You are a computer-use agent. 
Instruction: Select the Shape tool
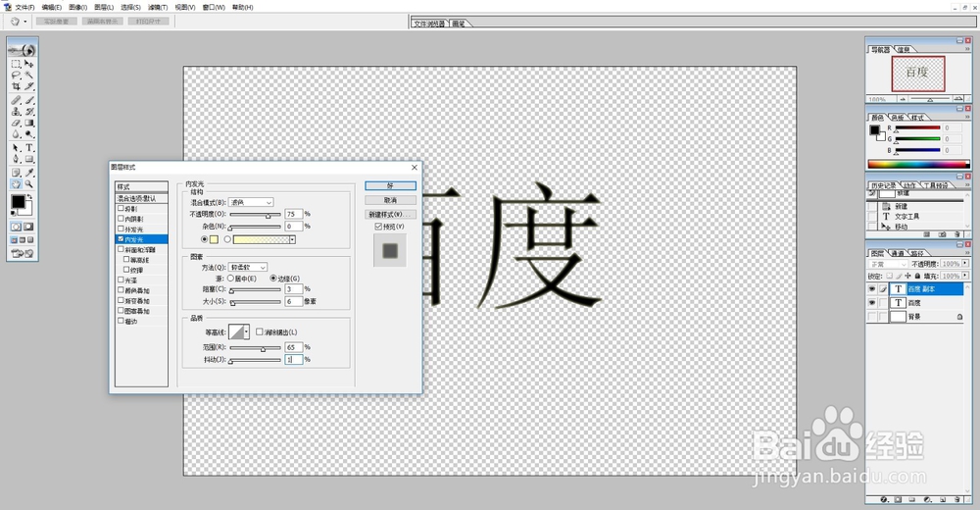[28, 160]
